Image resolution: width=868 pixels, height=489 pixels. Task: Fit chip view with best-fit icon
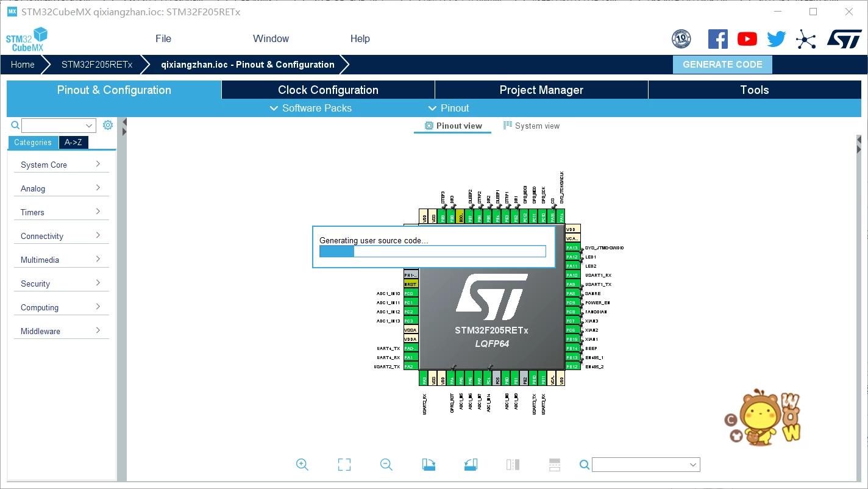pos(344,465)
